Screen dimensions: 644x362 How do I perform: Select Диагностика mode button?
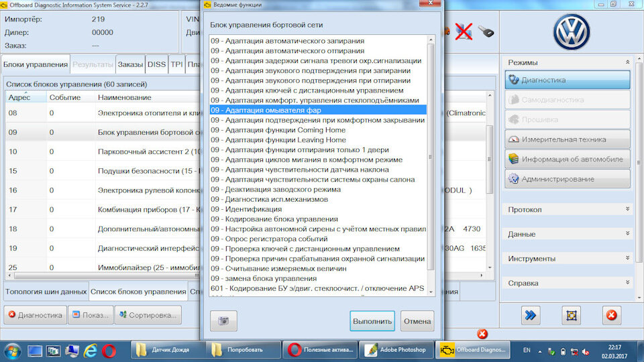tap(568, 80)
